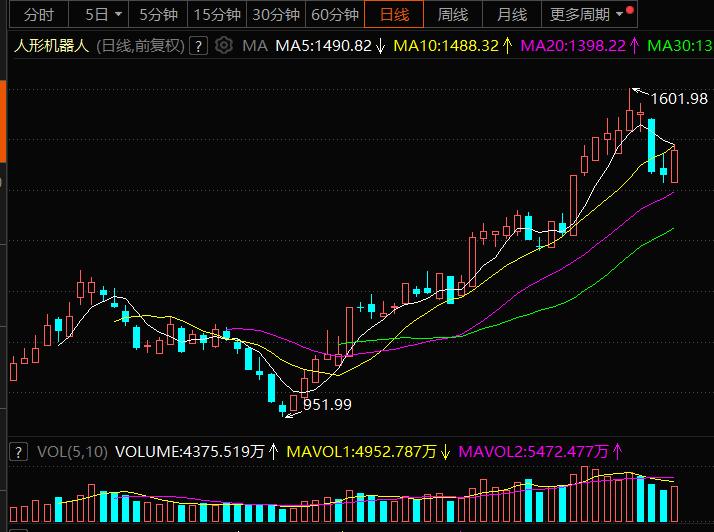Select the MAVOL1:4952.787万 value

pyautogui.click(x=362, y=451)
